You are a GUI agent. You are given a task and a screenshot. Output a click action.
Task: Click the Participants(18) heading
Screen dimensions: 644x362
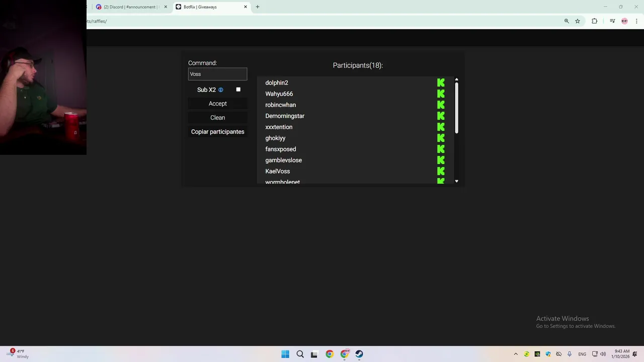pyautogui.click(x=358, y=65)
